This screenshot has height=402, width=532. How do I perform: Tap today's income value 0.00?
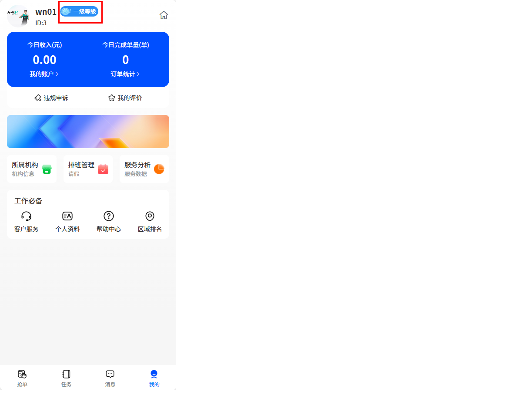coord(45,60)
